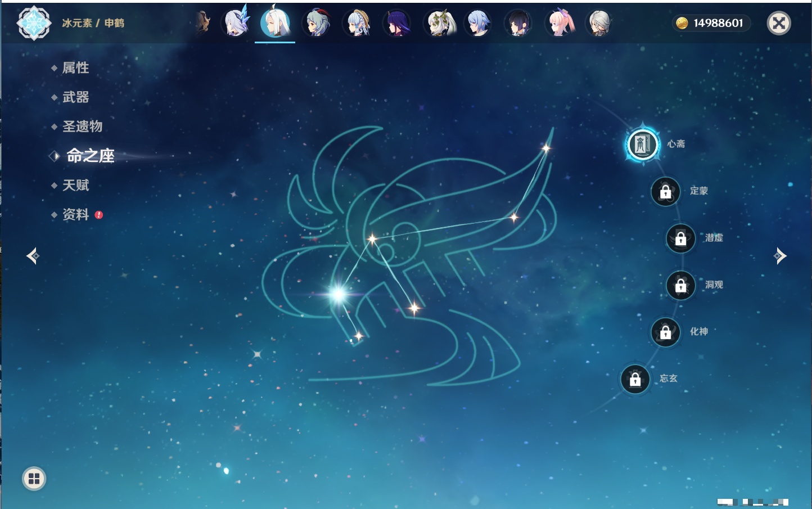Select the avatar wearing a straw hat
The height and width of the screenshot is (509, 812).
point(357,23)
